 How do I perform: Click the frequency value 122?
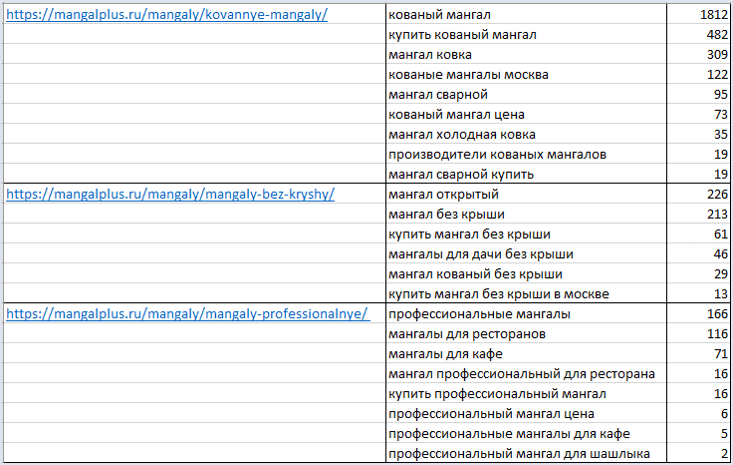click(717, 75)
